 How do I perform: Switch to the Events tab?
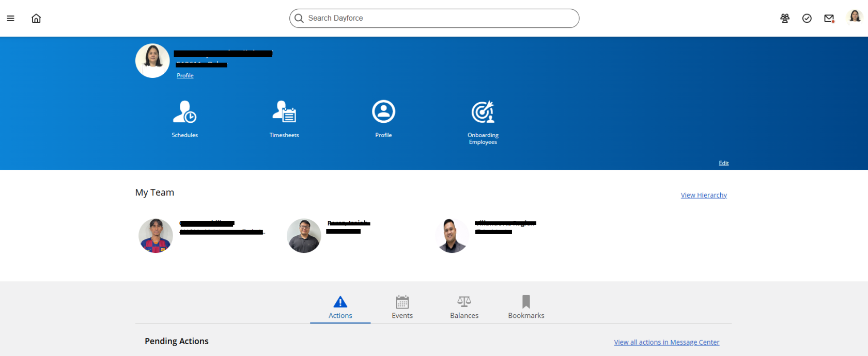402,308
